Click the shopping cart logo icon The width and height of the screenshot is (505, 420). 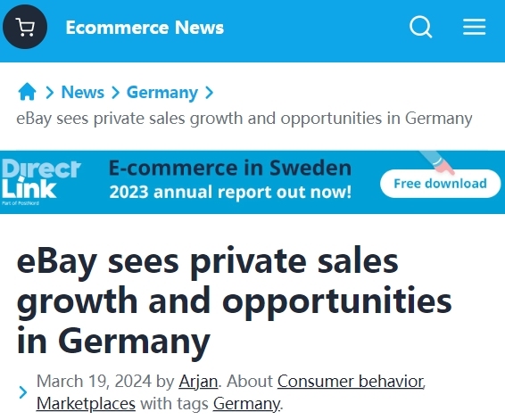tap(25, 27)
